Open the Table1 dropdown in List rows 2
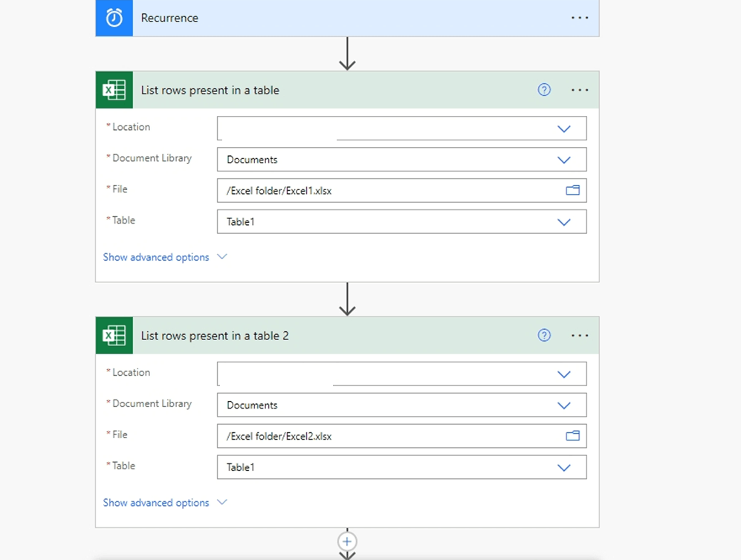The height and width of the screenshot is (560, 741). pyautogui.click(x=563, y=467)
